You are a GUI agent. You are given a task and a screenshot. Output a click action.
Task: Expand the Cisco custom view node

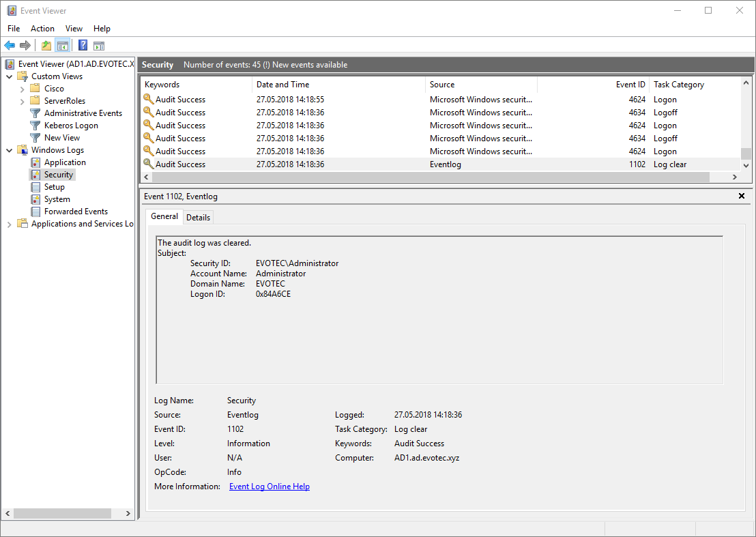pyautogui.click(x=22, y=88)
